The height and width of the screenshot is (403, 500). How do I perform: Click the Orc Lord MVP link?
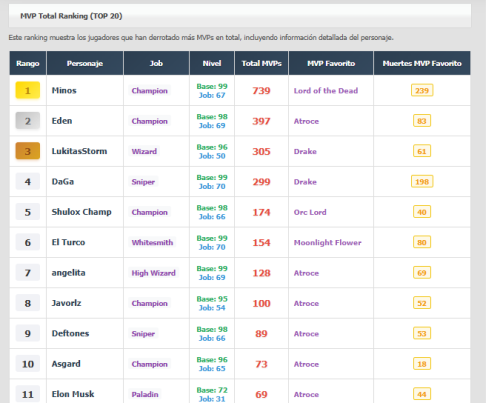pyautogui.click(x=310, y=212)
